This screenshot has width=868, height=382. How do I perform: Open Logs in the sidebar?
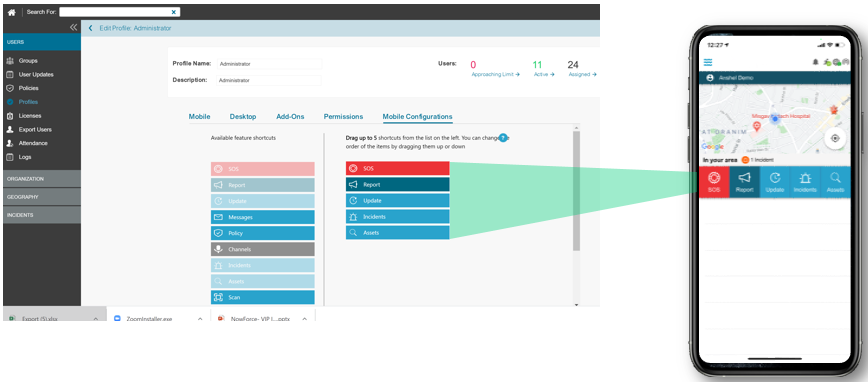(25, 157)
